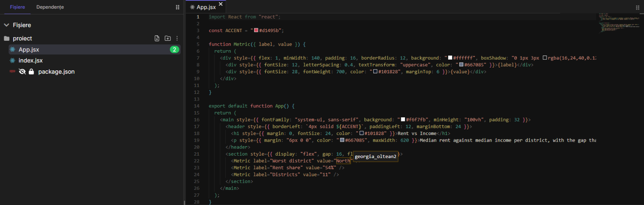This screenshot has width=644, height=205.
Task: Open proiect folder more options menu
Action: (x=177, y=38)
